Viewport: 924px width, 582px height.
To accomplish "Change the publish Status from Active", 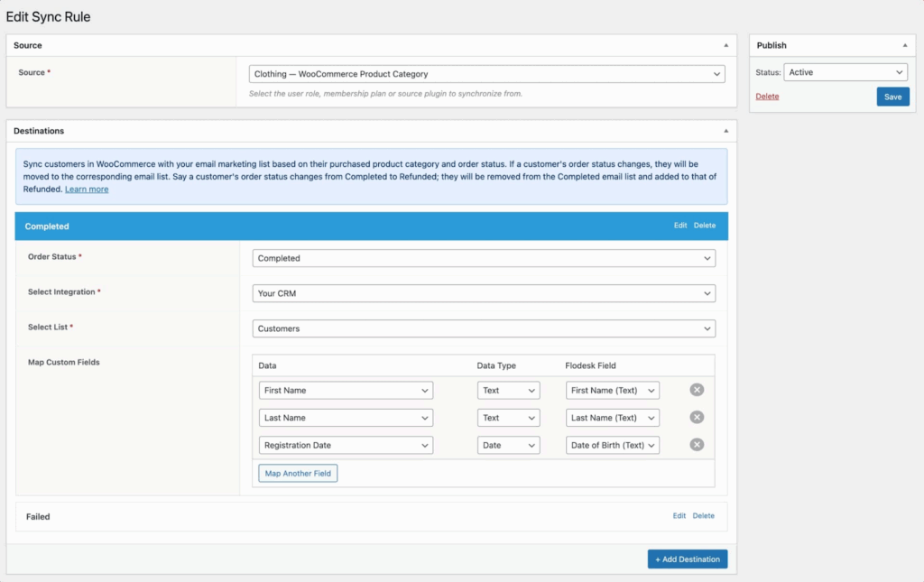I will click(x=845, y=71).
